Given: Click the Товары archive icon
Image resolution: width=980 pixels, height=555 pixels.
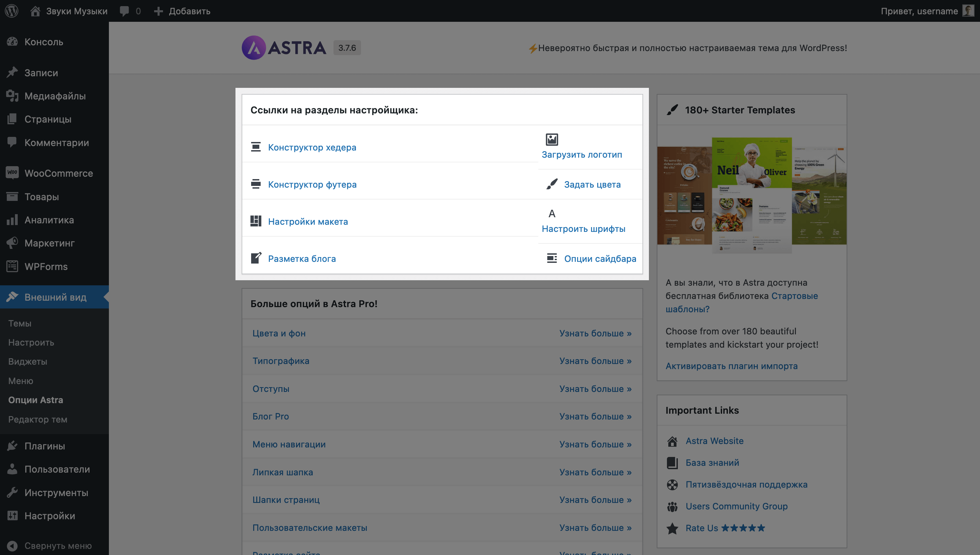Looking at the screenshot, I should pyautogui.click(x=12, y=196).
